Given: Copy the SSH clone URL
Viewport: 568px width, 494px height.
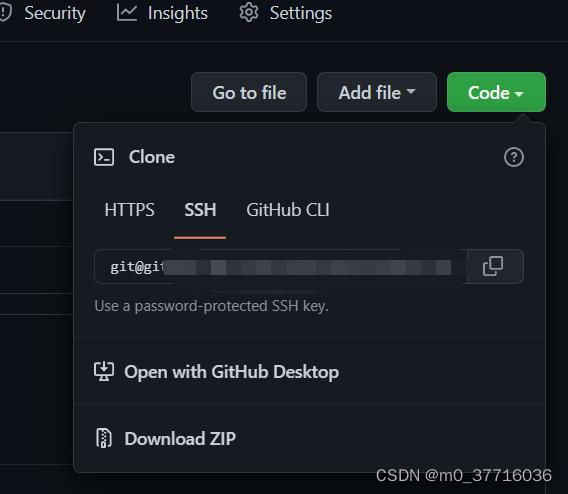Looking at the screenshot, I should (493, 266).
